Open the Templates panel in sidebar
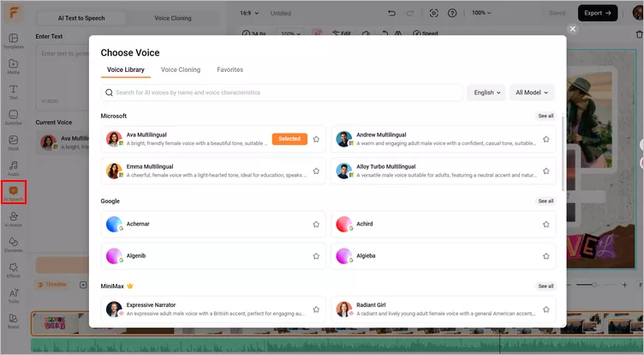The height and width of the screenshot is (355, 644). (13, 41)
